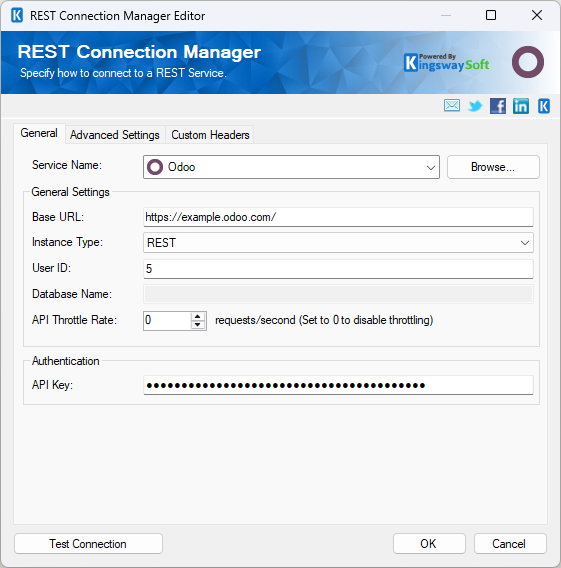Click the disabled Database Name field
561x568 pixels.
point(338,294)
